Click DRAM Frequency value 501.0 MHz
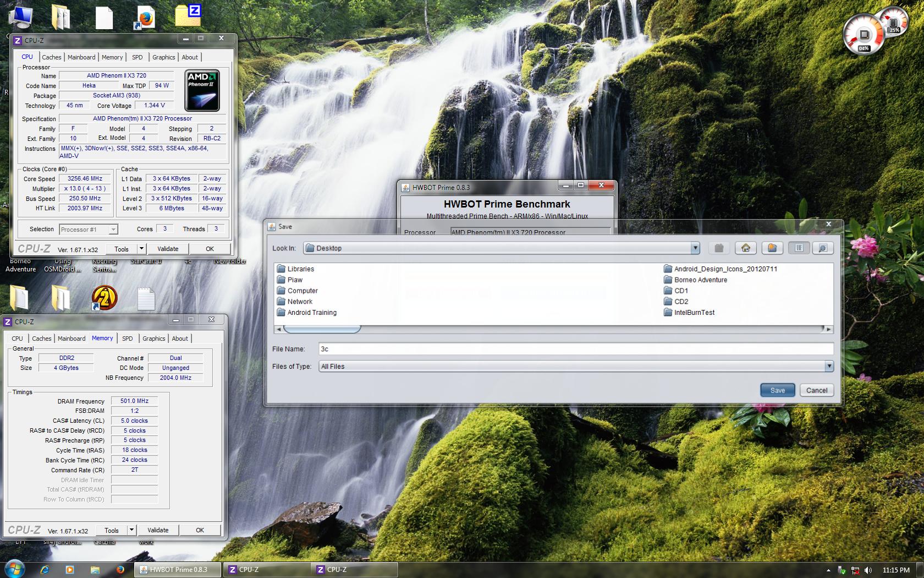Screen dimensions: 924x578 pos(134,401)
